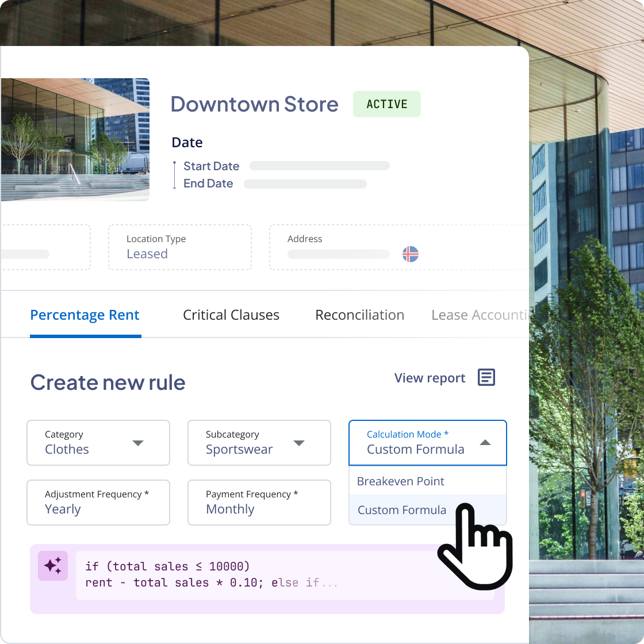Click the AI sparkle icon in the formula box
The width and height of the screenshot is (644, 644).
point(52,566)
